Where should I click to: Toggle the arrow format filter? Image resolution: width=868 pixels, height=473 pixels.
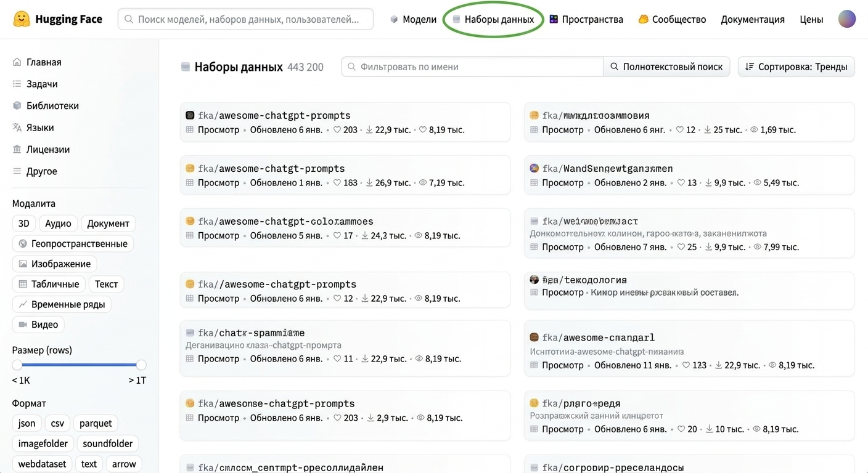click(124, 464)
